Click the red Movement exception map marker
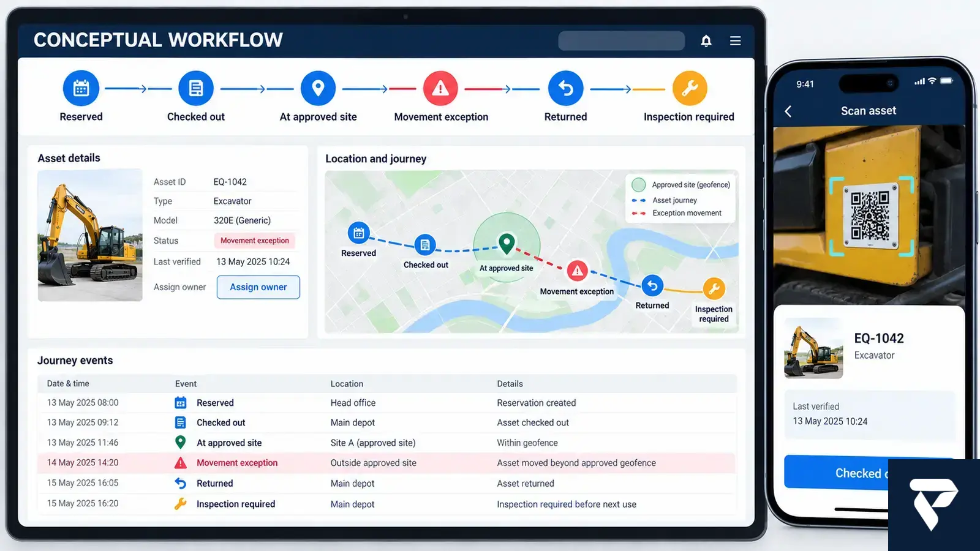980x551 pixels. click(577, 271)
